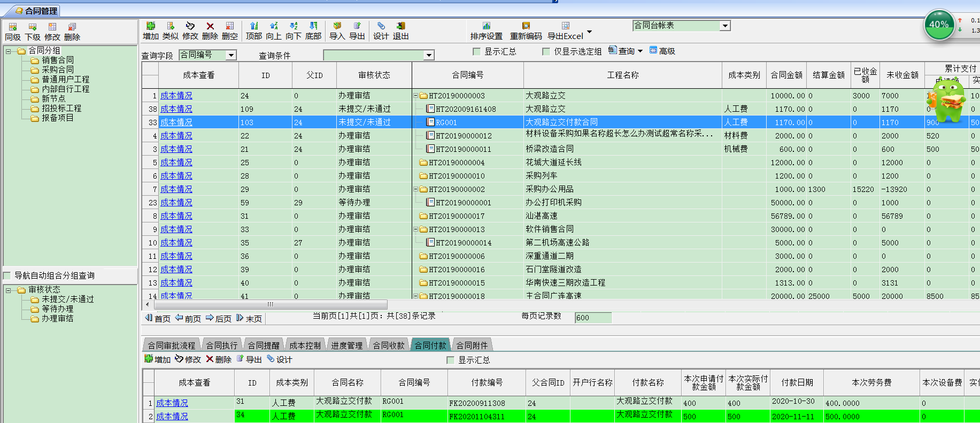
Task: Select 等待办理 tree item
Action: click(x=58, y=309)
